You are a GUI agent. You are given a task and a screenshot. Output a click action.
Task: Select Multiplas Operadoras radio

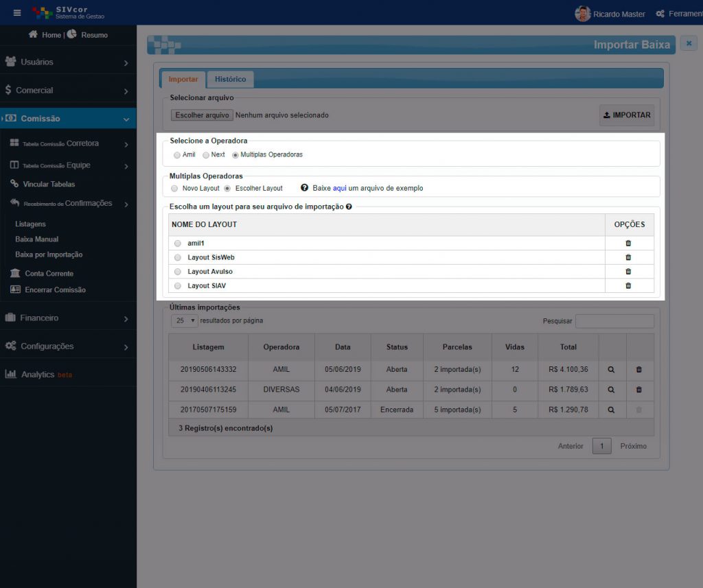(x=235, y=155)
